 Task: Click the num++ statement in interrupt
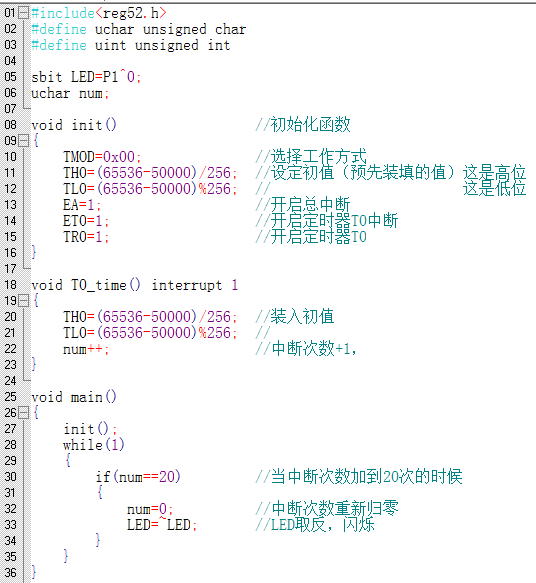pos(86,349)
